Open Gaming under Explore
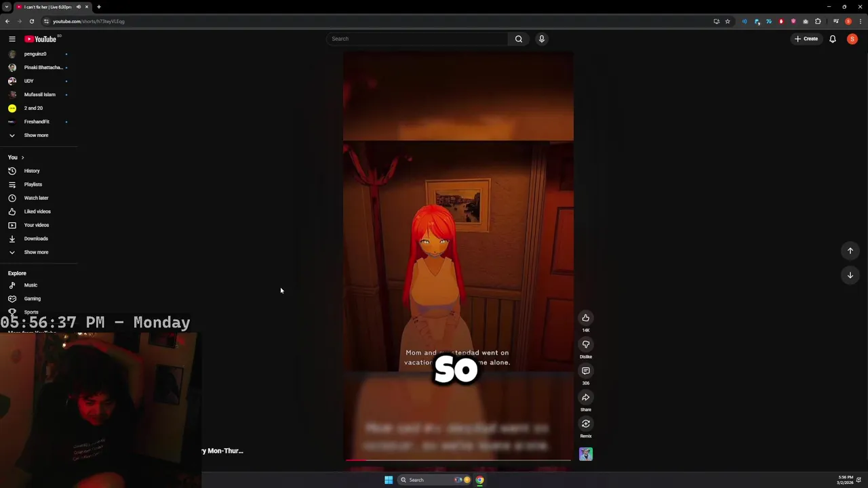The image size is (868, 488). pyautogui.click(x=32, y=299)
